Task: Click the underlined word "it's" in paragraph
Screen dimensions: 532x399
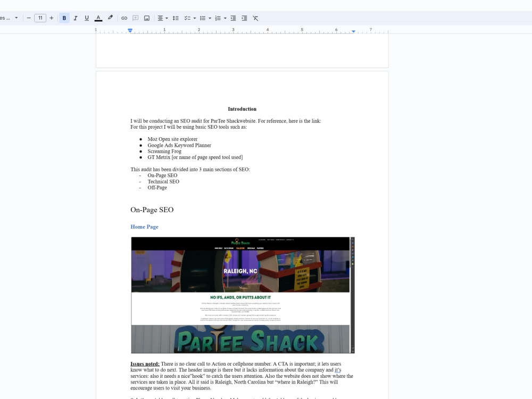Action: (x=338, y=370)
